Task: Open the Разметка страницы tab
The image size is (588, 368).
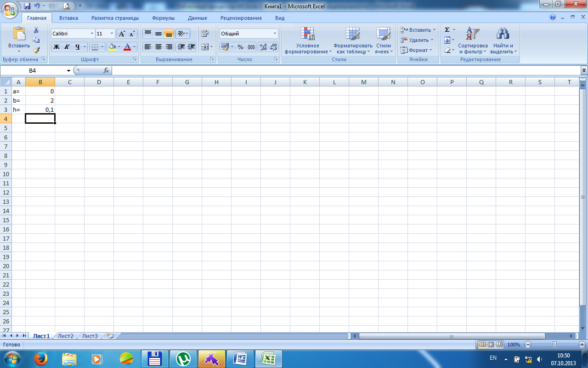Action: tap(115, 18)
